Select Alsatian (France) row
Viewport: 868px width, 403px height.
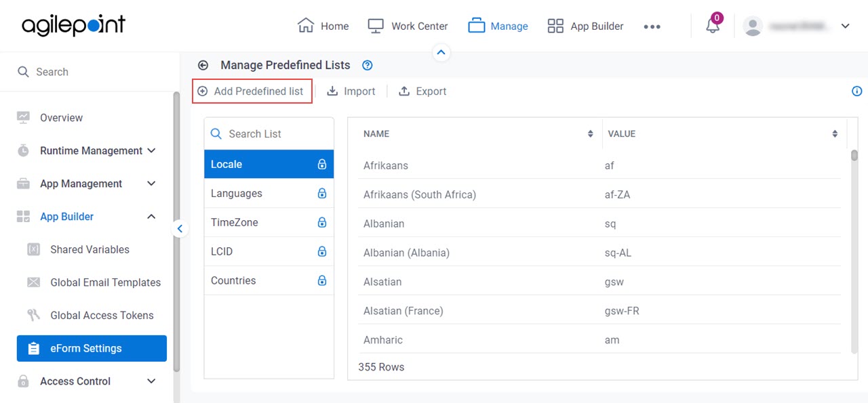pyautogui.click(x=599, y=311)
